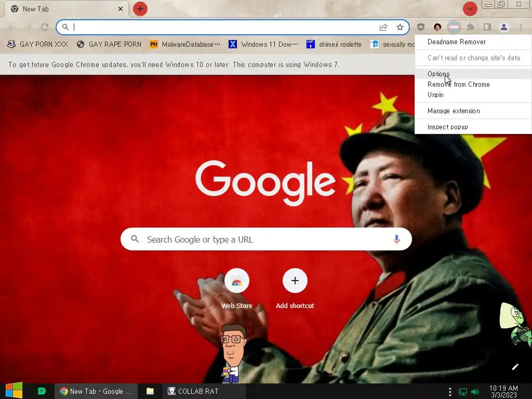Start voice search with the microphone icon

click(396, 239)
